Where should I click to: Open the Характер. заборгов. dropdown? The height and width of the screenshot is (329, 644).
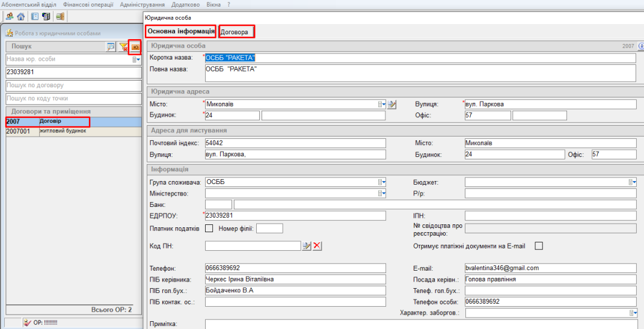click(x=632, y=313)
